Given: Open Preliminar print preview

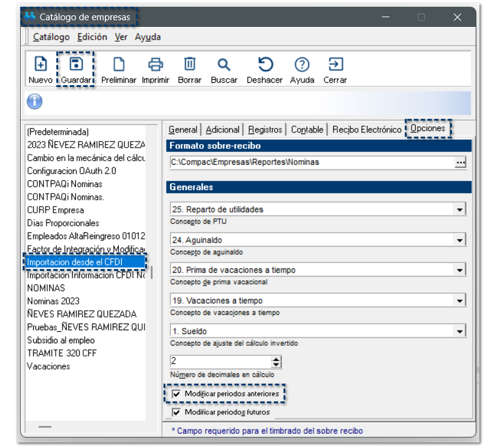Looking at the screenshot, I should click(x=118, y=64).
